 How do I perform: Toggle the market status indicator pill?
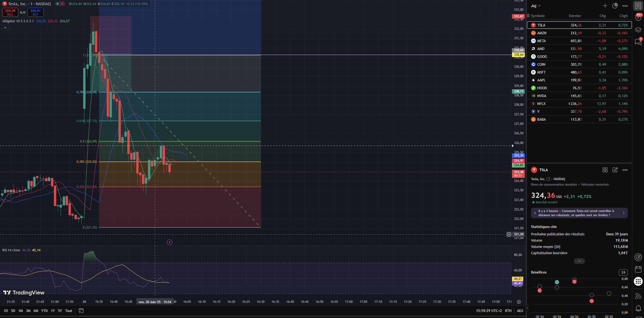pos(60,4)
